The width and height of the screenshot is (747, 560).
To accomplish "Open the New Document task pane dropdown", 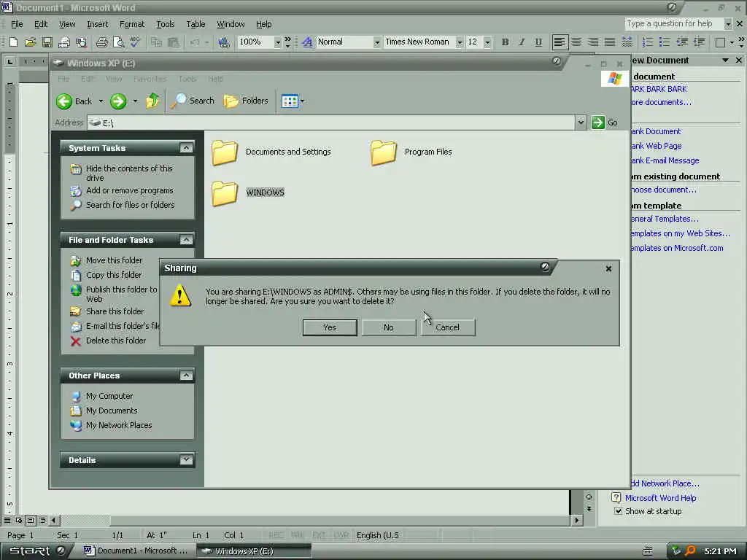I will click(x=725, y=61).
